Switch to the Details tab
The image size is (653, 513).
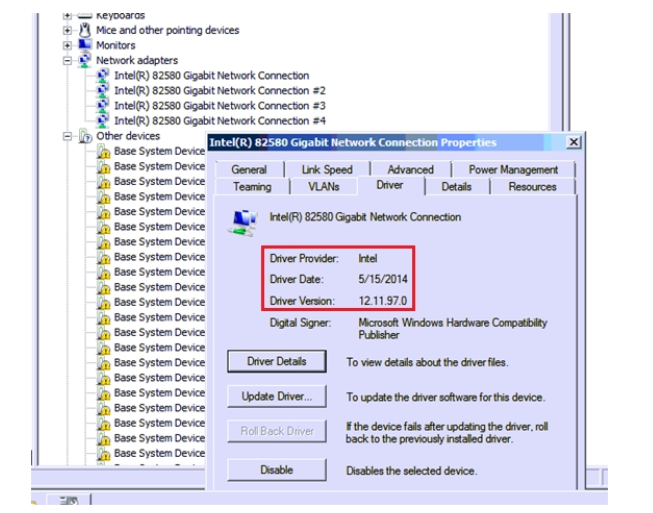tap(456, 187)
